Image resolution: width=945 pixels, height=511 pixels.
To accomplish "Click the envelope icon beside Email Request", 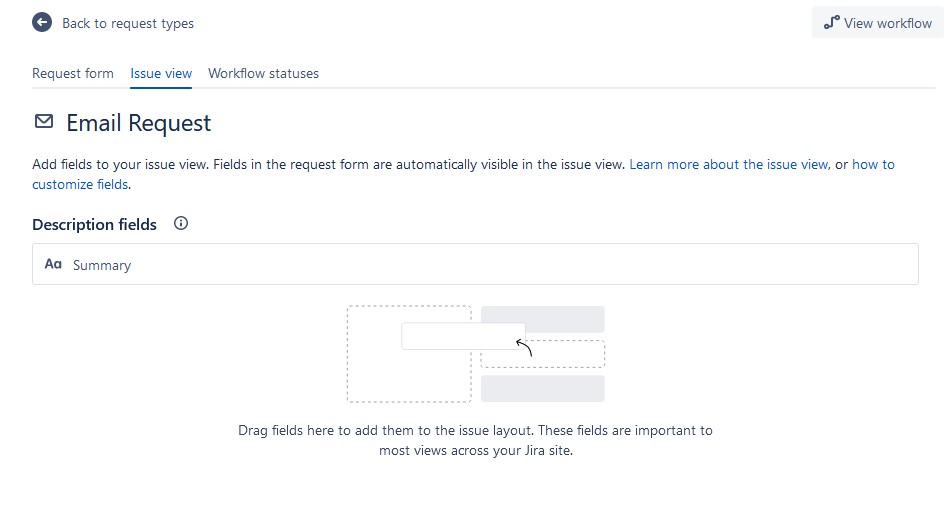I will (44, 122).
